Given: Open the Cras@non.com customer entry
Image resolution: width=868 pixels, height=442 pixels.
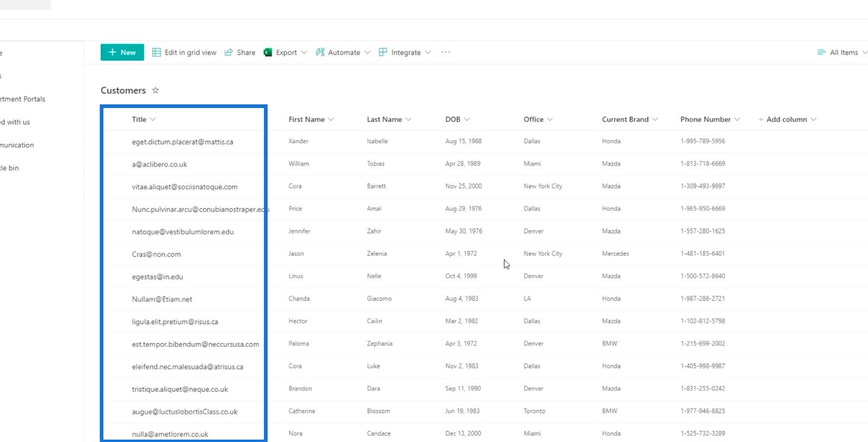Looking at the screenshot, I should [x=156, y=254].
